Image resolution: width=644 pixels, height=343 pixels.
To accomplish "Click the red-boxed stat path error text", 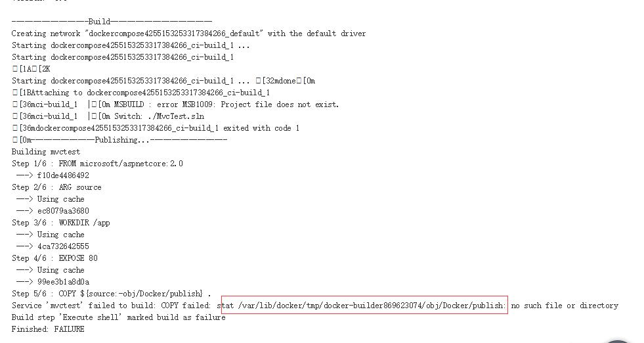I will (x=365, y=305).
